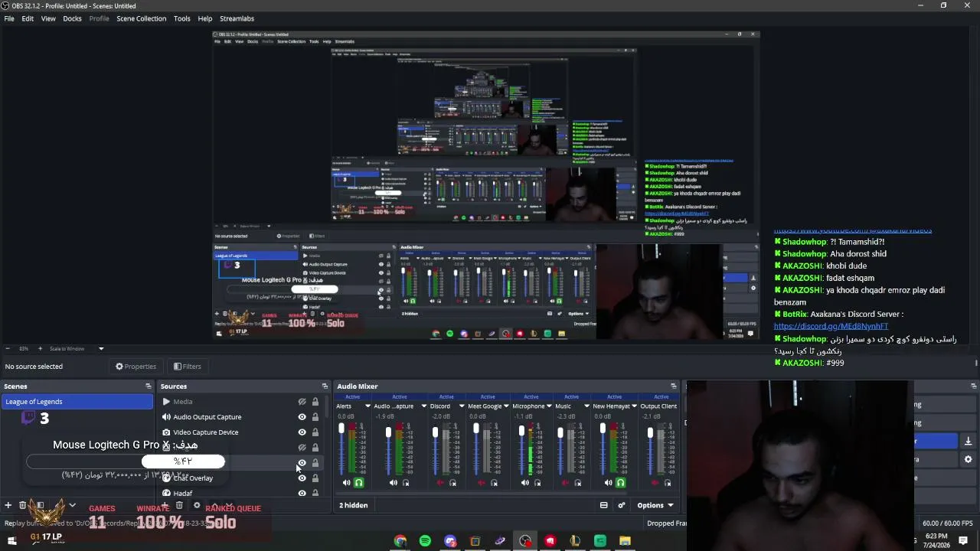Open File Explorer from the taskbar

tap(625, 541)
